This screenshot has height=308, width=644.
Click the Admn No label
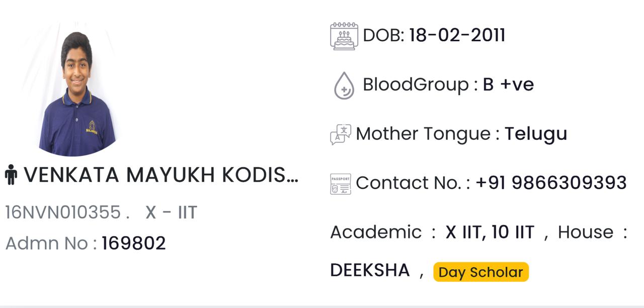coord(51,244)
